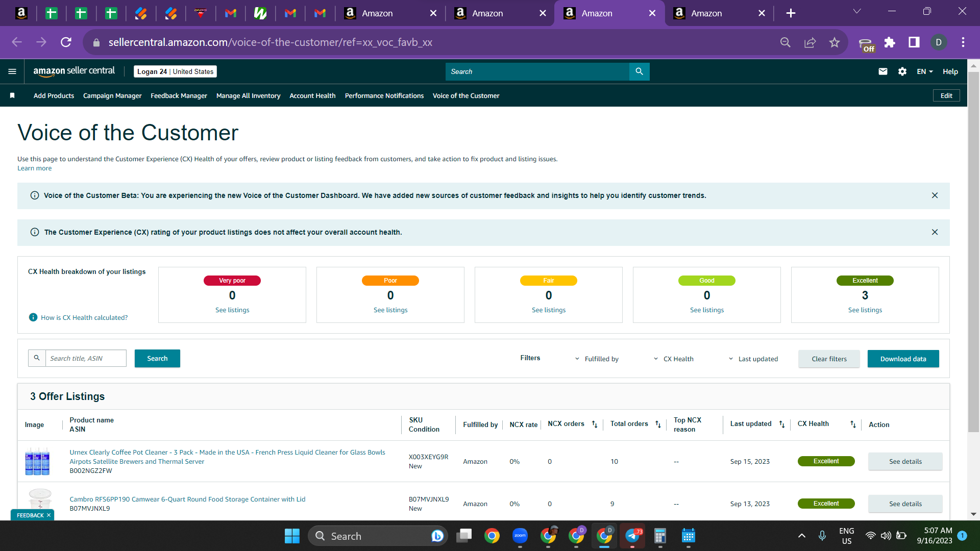This screenshot has width=980, height=551.
Task: Open the messages envelope icon
Action: pyautogui.click(x=883, y=71)
